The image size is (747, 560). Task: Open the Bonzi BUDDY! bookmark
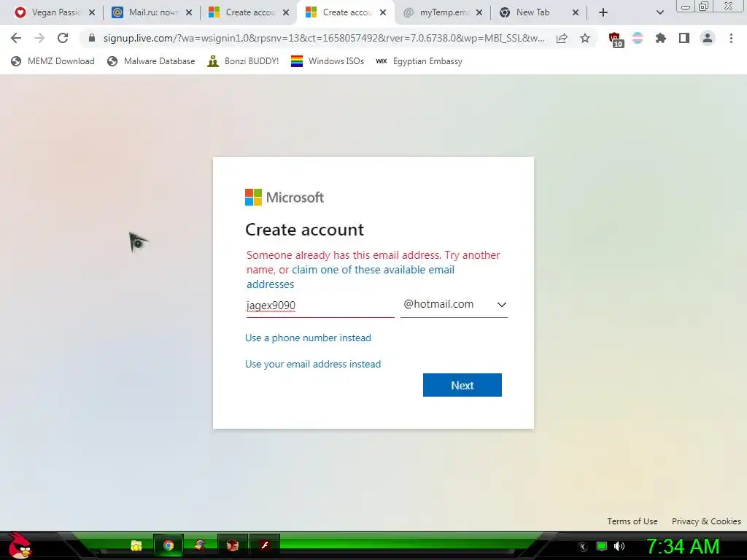pyautogui.click(x=243, y=61)
